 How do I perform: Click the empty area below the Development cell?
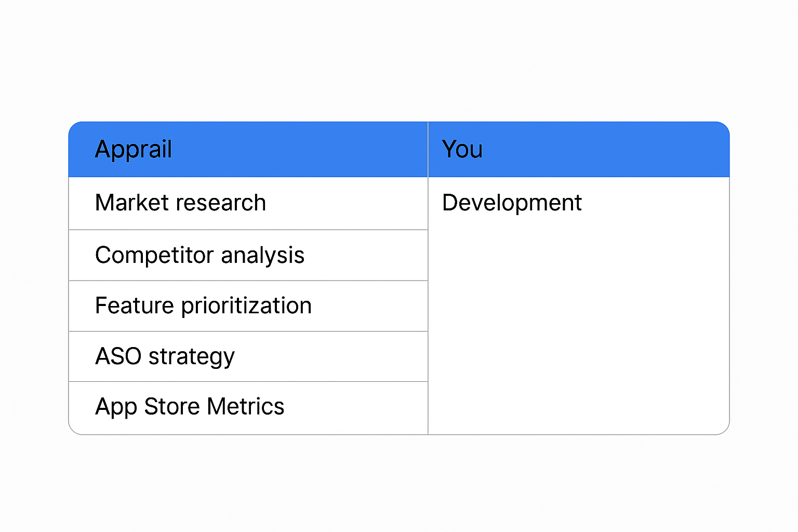(578, 322)
